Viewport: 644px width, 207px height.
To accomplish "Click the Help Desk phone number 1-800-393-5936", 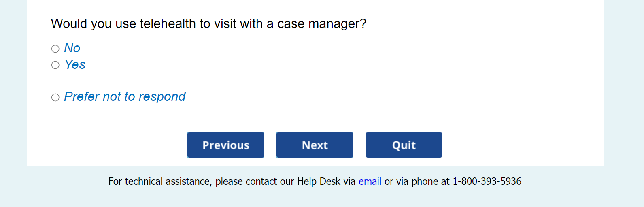I will coord(487,181).
